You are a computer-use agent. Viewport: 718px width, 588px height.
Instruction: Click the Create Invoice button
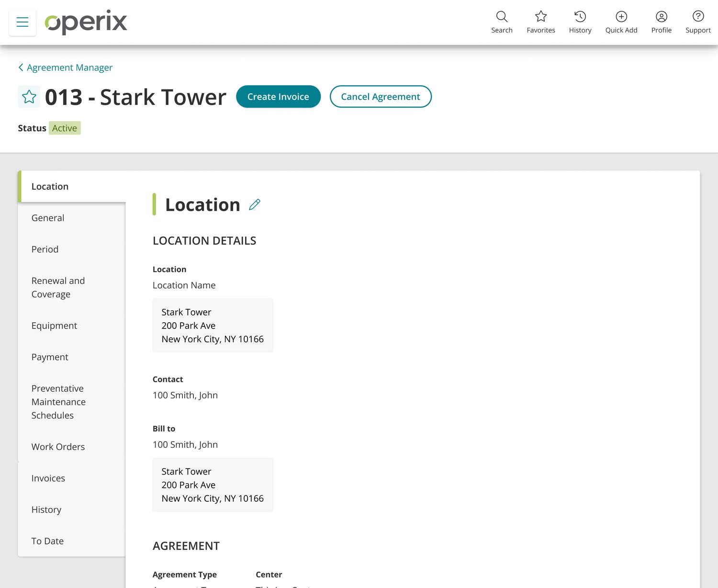[x=278, y=97]
